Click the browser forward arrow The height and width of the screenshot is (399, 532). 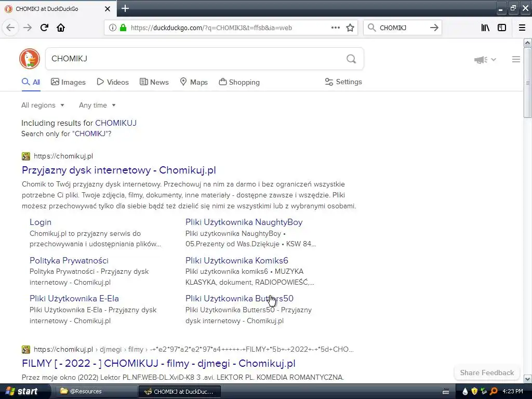(28, 28)
